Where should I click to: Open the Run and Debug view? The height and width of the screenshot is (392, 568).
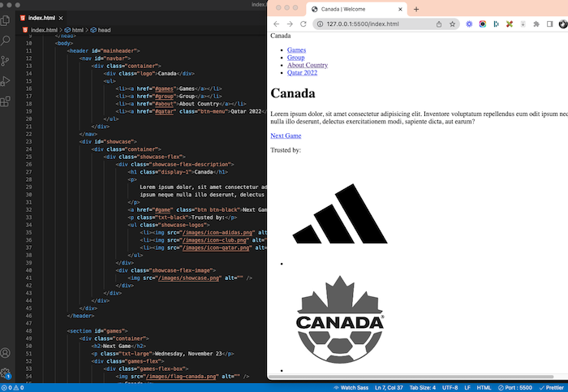coord(5,81)
